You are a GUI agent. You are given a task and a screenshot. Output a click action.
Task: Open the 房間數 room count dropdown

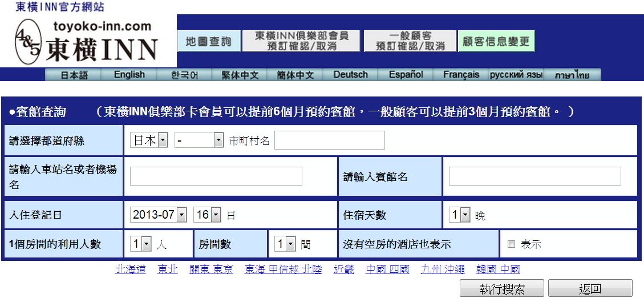click(x=285, y=244)
